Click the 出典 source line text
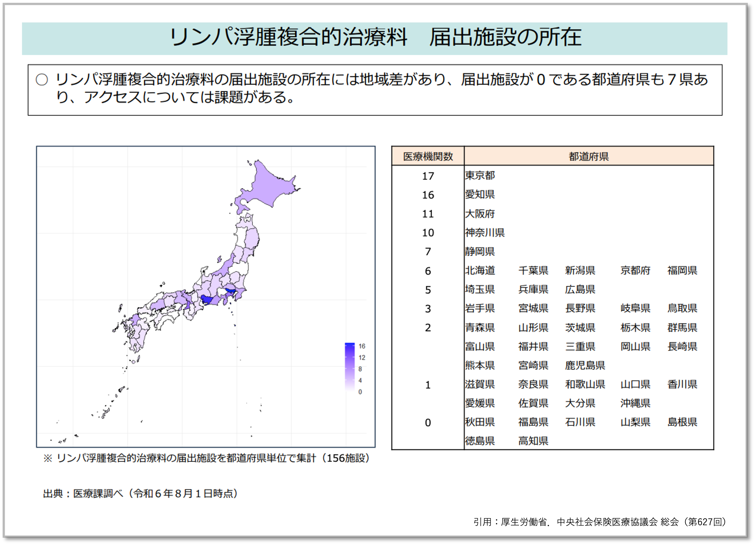Viewport: 756px width, 546px height. (x=140, y=493)
